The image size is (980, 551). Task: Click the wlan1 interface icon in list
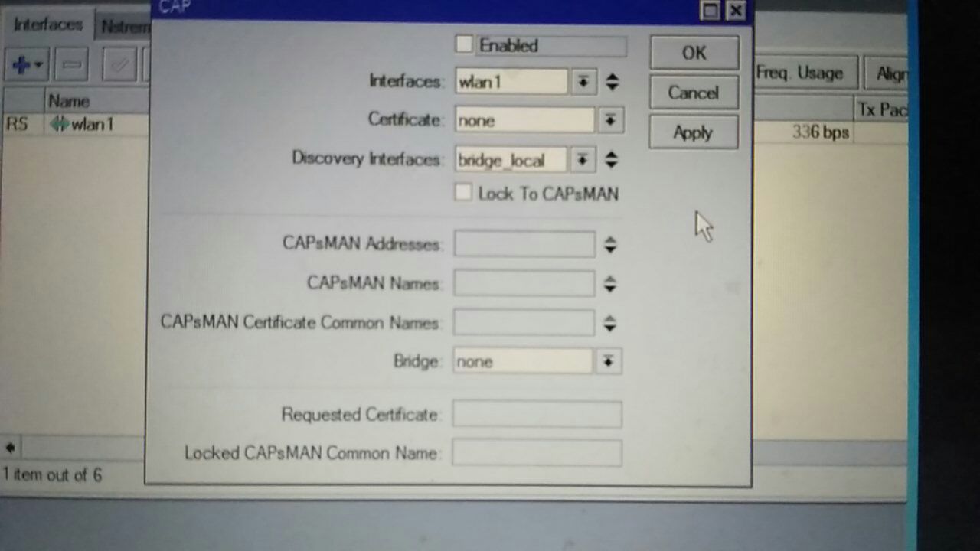coord(59,124)
